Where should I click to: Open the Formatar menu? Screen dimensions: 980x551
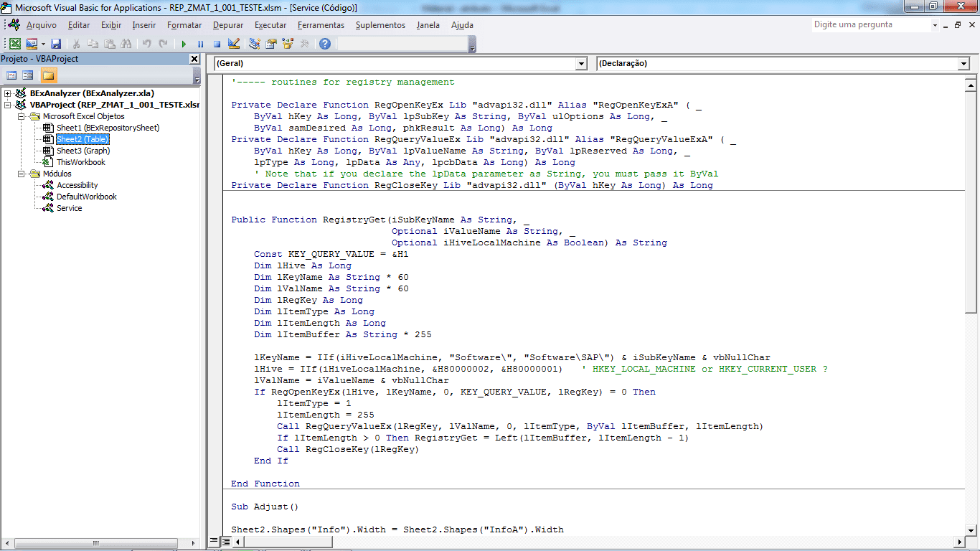184,25
